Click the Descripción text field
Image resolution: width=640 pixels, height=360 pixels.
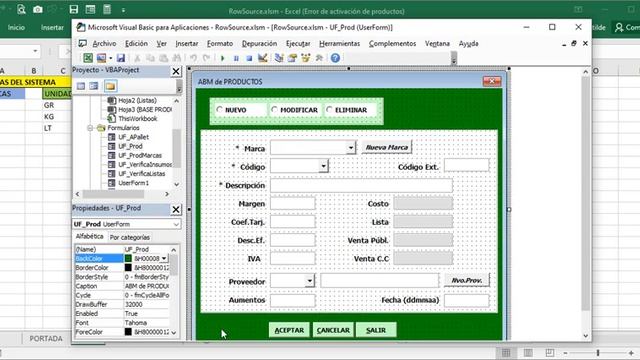pyautogui.click(x=361, y=185)
